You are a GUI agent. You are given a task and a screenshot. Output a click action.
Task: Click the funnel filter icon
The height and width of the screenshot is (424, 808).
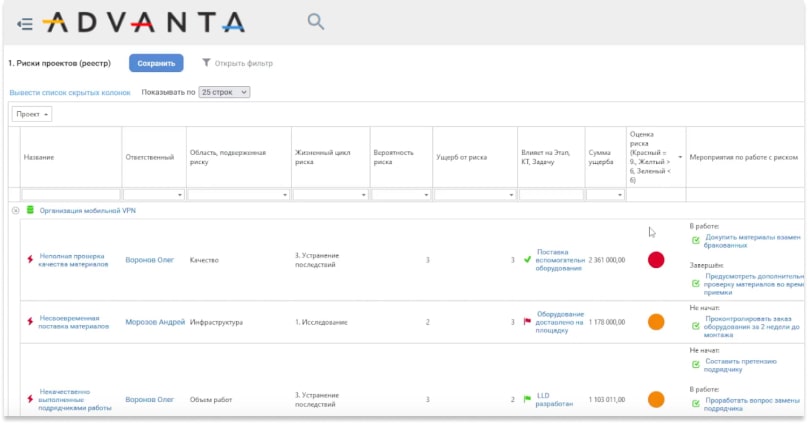206,63
